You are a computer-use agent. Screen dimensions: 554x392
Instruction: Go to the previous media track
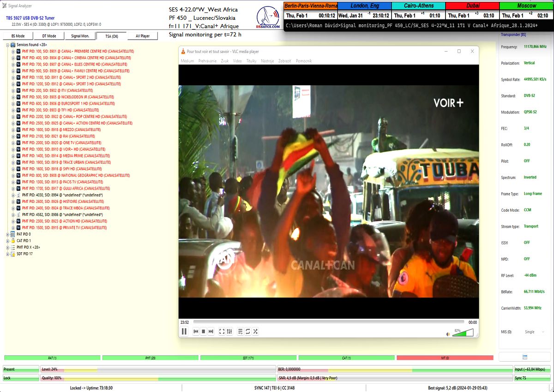point(196,331)
